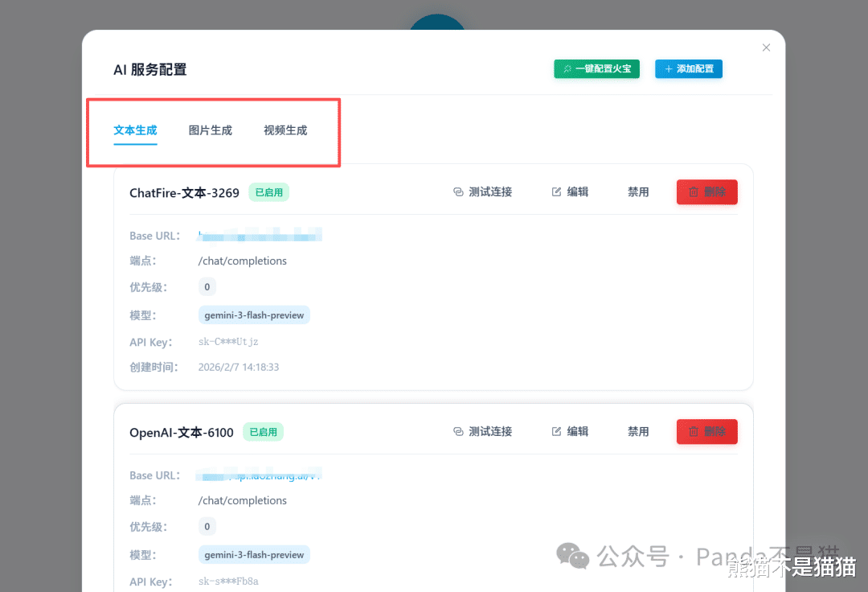This screenshot has width=868, height=592.
Task: Click pencil edit icon in OpenAI card
Action: coord(556,431)
